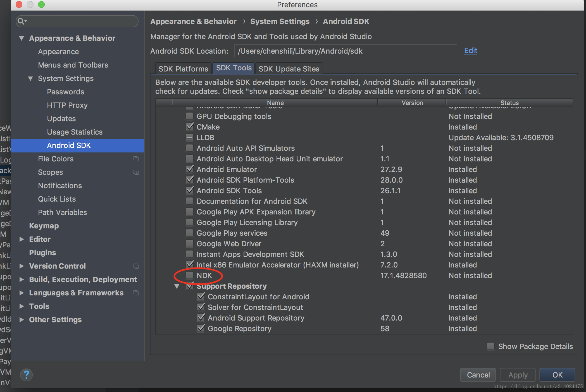The height and width of the screenshot is (392, 586).
Task: Open the Updates settings page
Action: tap(61, 119)
